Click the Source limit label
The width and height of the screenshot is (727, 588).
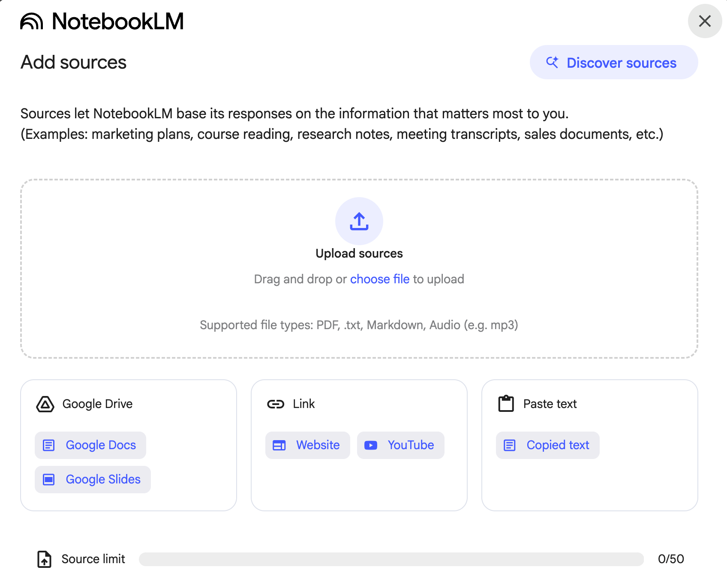93,559
